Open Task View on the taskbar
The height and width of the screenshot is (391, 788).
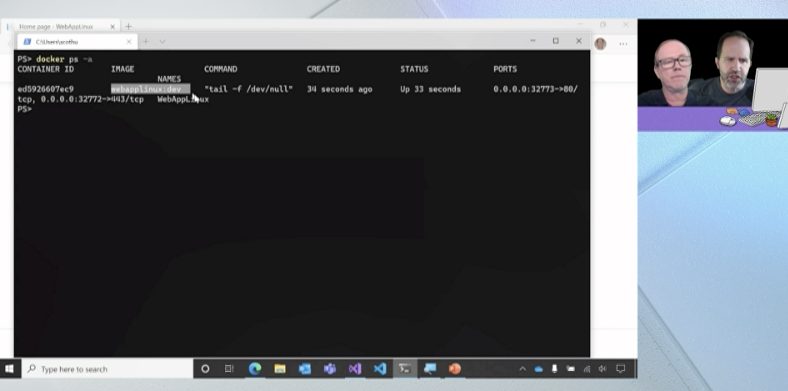[x=229, y=369]
